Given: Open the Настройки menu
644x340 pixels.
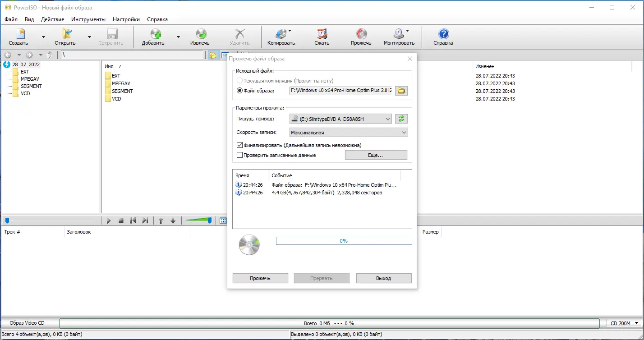Looking at the screenshot, I should coord(126,19).
